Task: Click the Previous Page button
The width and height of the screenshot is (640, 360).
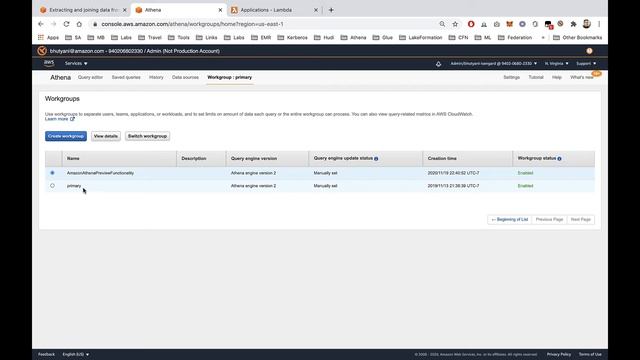Action: [x=549, y=220]
